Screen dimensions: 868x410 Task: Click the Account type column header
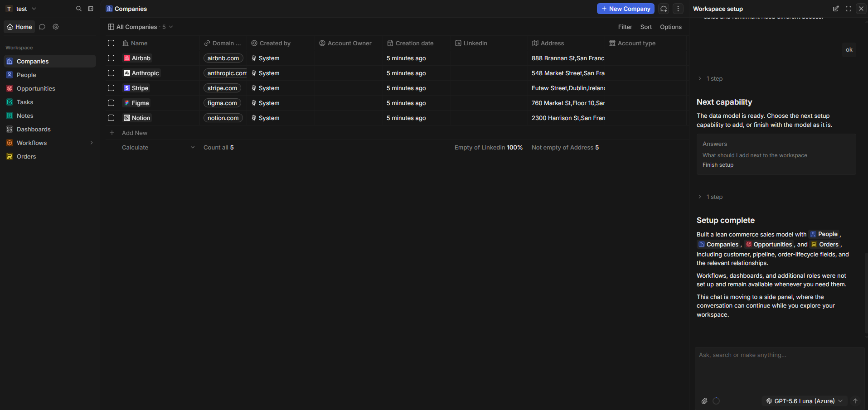(x=645, y=43)
